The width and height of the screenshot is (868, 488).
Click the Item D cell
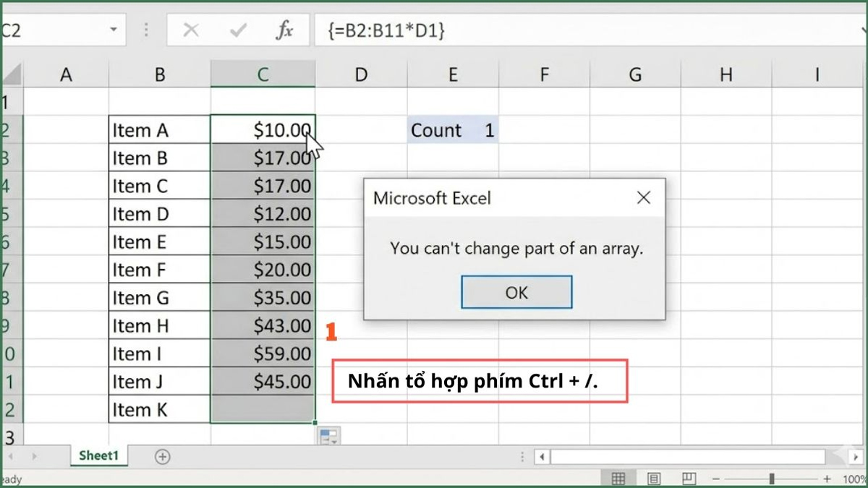pyautogui.click(x=160, y=214)
